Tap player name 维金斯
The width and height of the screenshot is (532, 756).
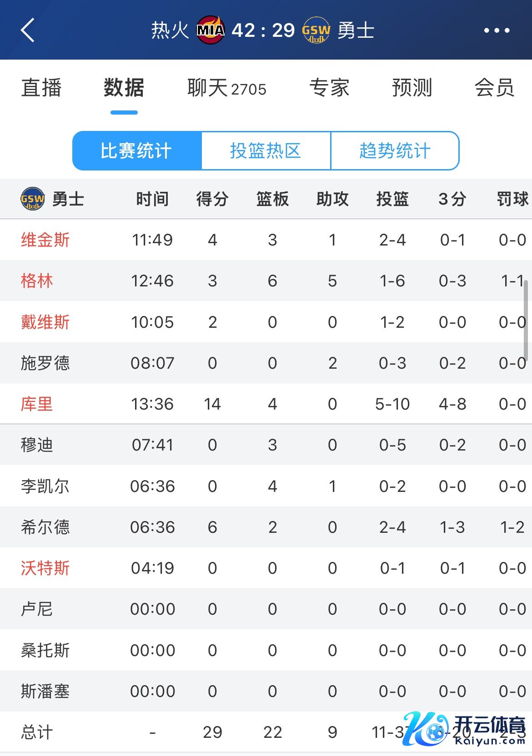click(45, 240)
